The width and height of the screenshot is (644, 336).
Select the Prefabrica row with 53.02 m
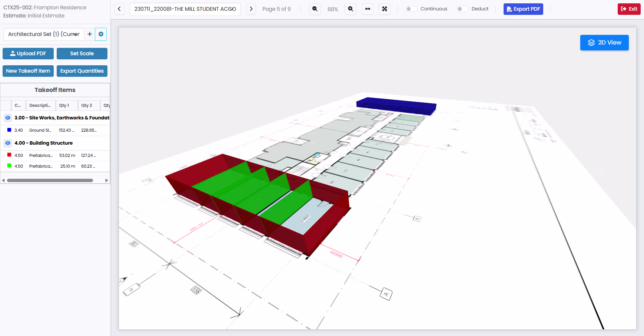(x=55, y=155)
